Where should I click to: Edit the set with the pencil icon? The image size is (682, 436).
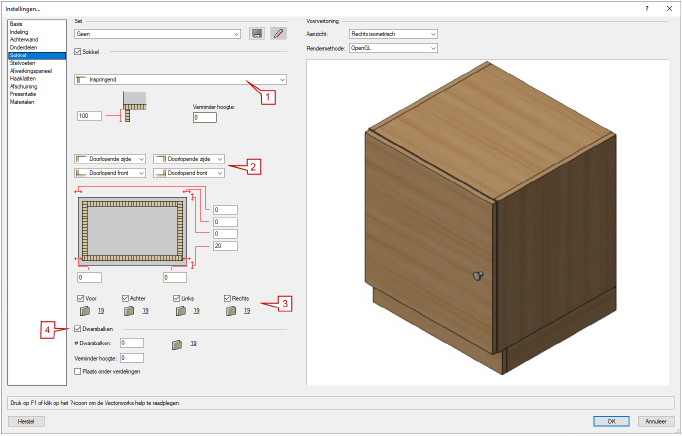[x=278, y=34]
